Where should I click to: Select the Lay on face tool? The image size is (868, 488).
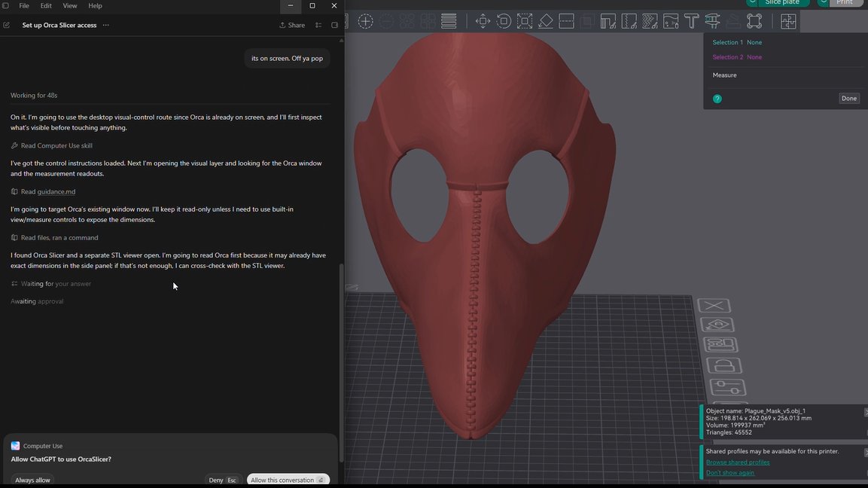(x=546, y=21)
